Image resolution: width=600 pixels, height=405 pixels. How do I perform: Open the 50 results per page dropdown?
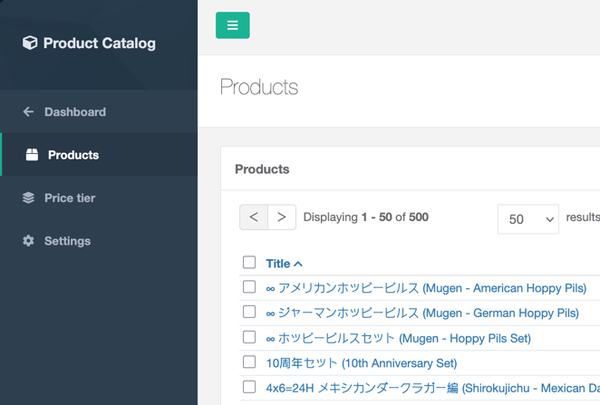coord(528,219)
